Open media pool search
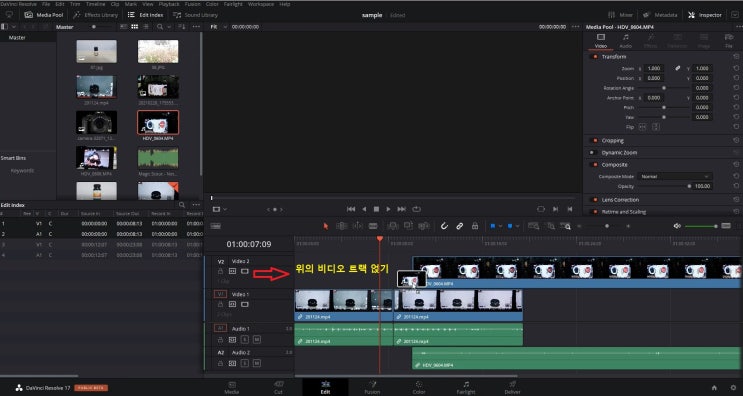 tap(160, 27)
